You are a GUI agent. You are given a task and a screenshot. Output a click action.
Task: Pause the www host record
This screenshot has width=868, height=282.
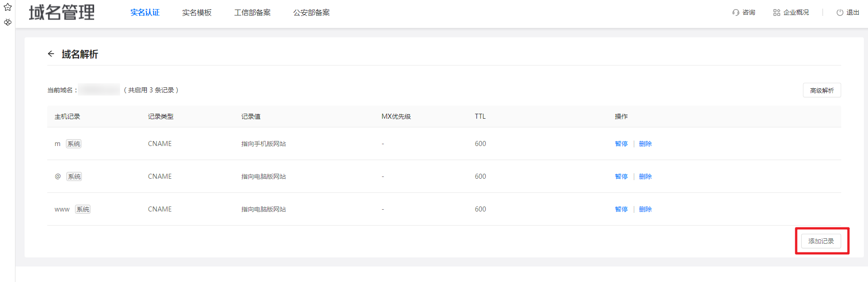click(x=621, y=209)
